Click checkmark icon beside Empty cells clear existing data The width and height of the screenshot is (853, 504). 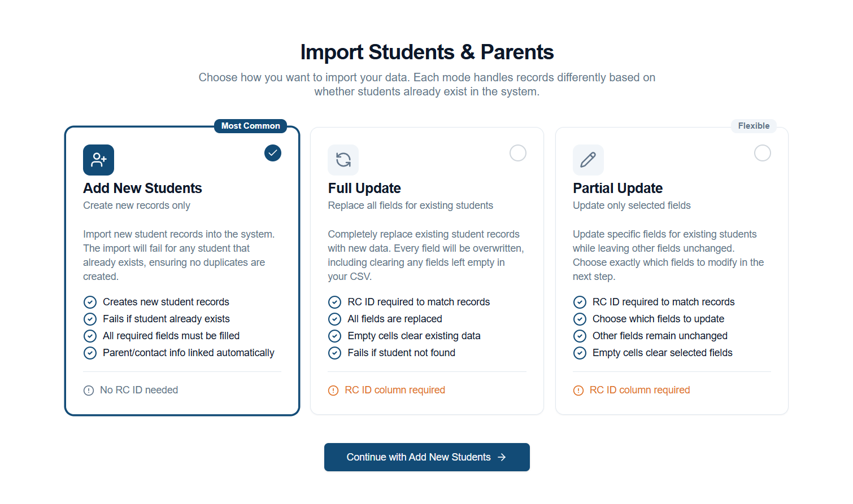point(335,336)
